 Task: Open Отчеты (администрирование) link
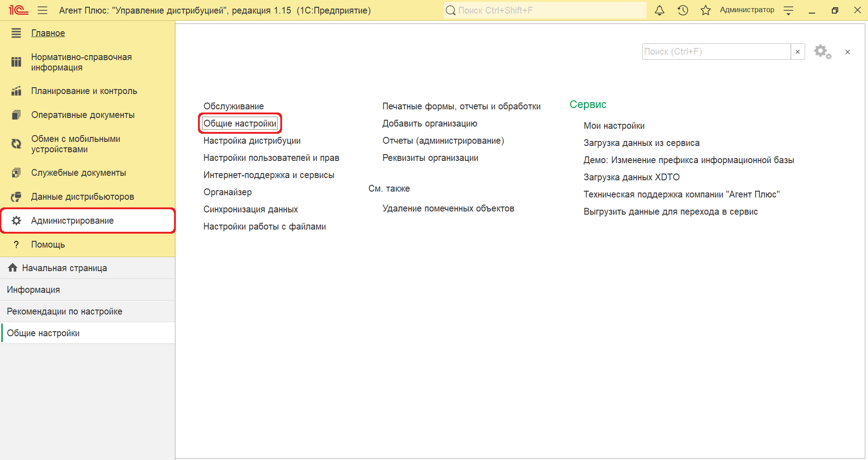point(443,141)
